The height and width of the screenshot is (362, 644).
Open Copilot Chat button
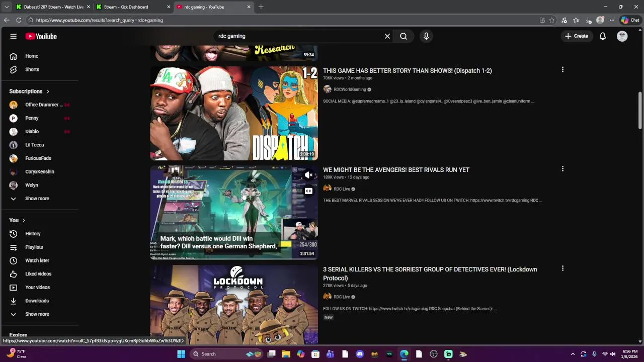click(630, 20)
